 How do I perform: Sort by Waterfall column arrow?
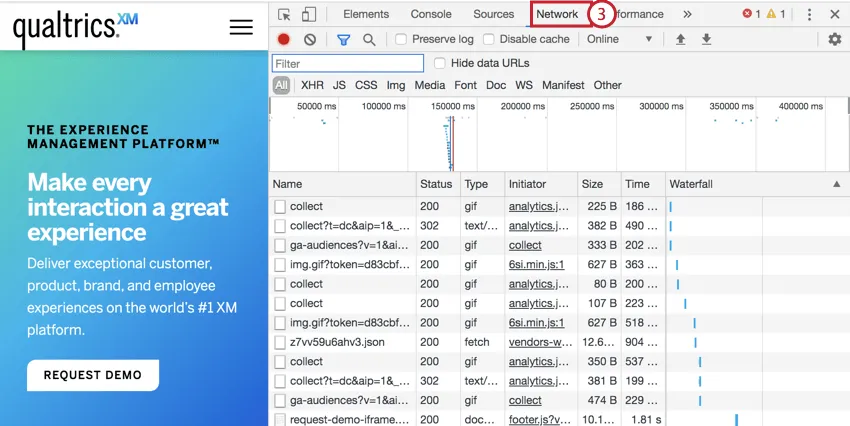pos(836,184)
